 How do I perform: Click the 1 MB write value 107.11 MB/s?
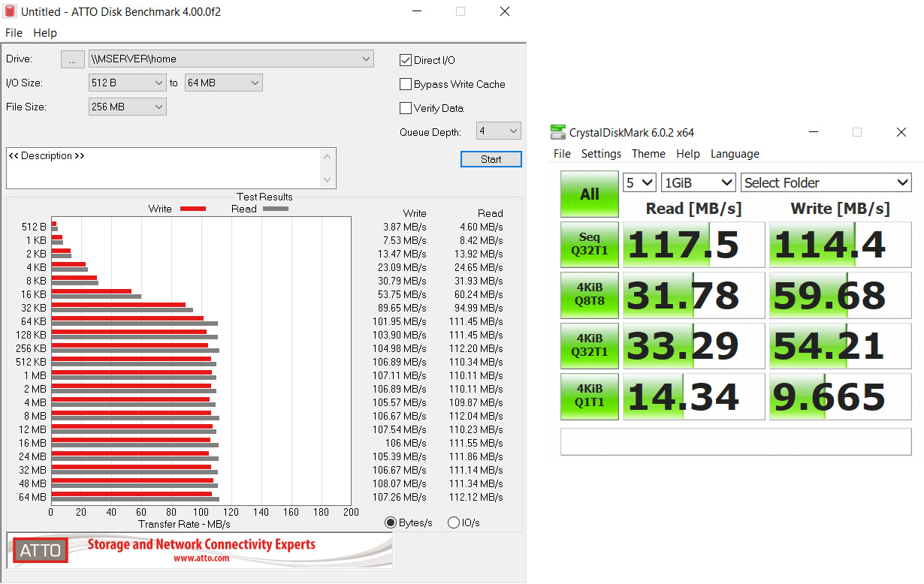click(x=400, y=375)
